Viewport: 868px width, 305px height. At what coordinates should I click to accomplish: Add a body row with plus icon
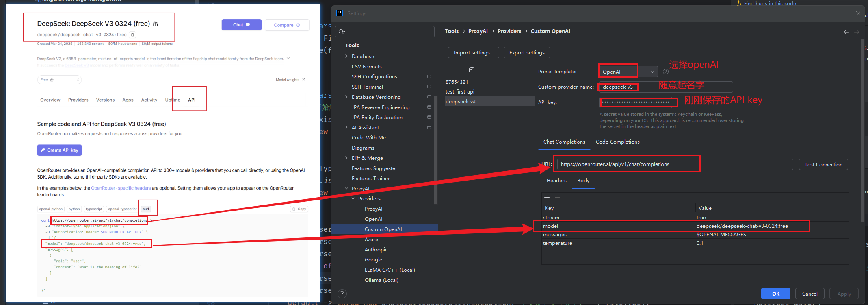[x=547, y=197]
